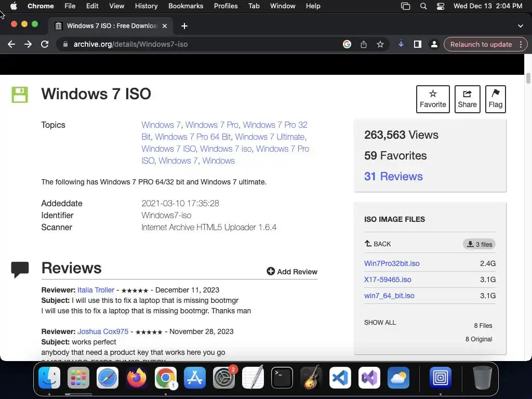
Task: Open a new tab with plus button
Action: [184, 26]
